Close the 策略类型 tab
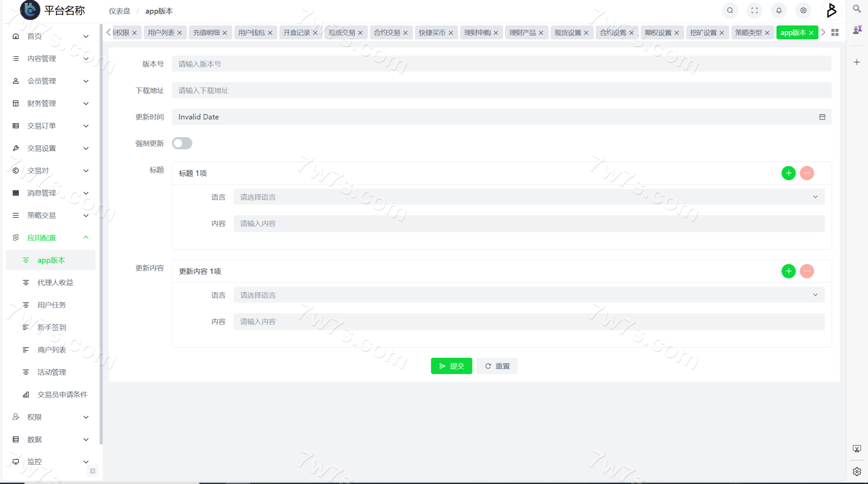868x484 pixels. [767, 33]
